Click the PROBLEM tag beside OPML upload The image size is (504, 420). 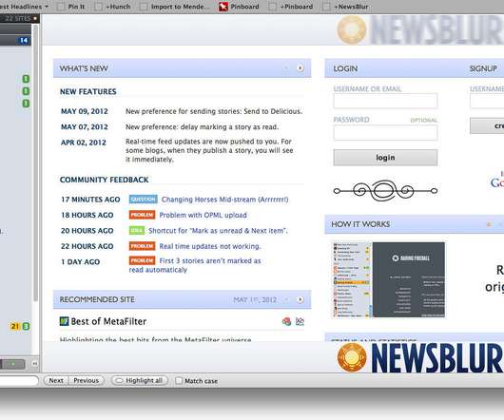(x=142, y=215)
